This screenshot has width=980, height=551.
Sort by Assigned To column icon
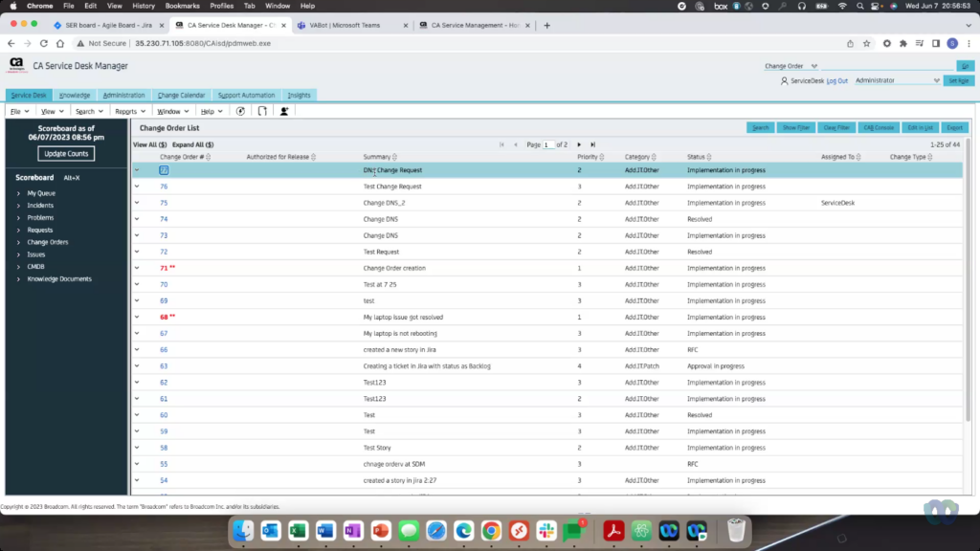coord(858,157)
